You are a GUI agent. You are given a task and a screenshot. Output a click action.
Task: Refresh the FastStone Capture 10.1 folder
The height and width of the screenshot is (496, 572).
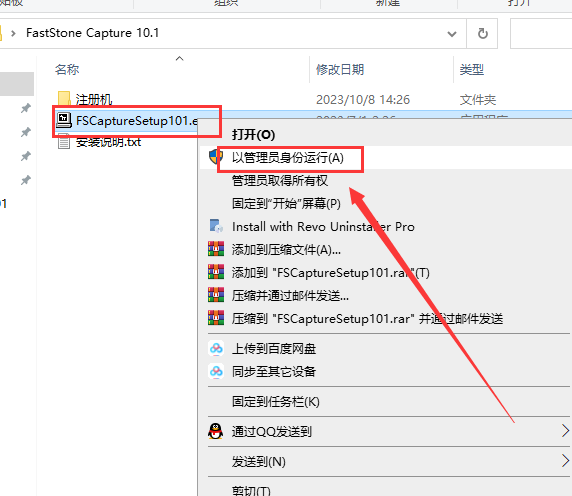click(x=483, y=34)
